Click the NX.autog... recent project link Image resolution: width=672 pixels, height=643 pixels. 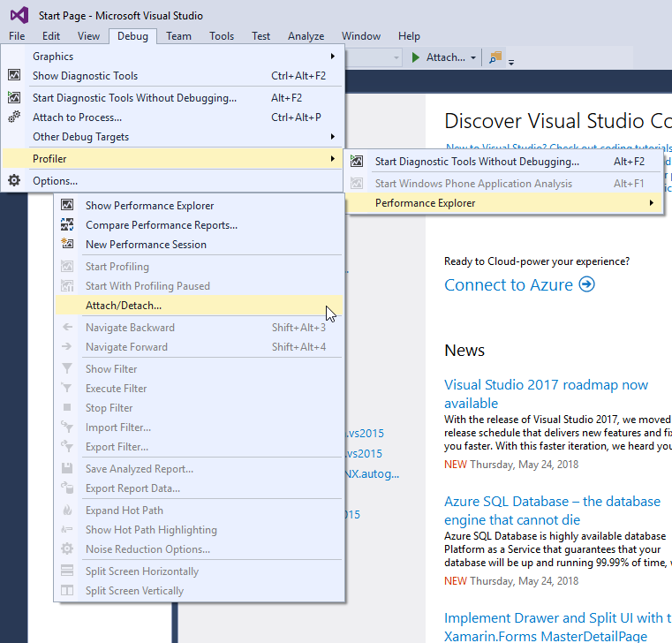(372, 473)
